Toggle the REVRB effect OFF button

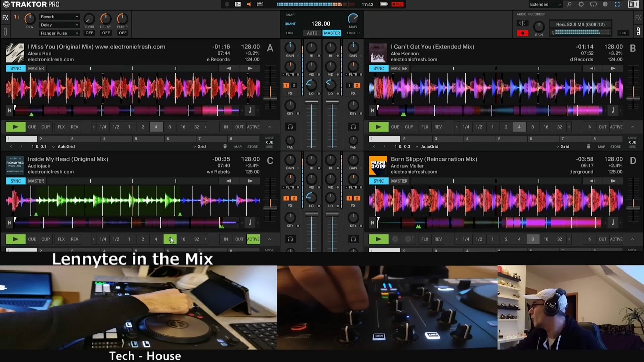point(89,33)
